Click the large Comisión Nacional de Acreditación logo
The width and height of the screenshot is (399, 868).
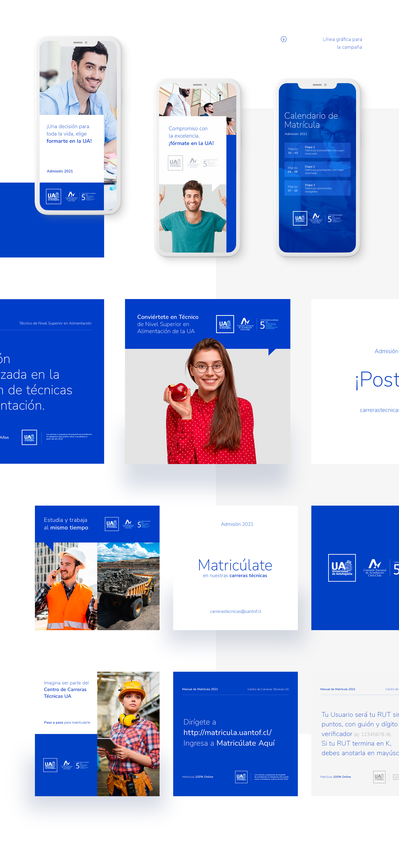375,568
